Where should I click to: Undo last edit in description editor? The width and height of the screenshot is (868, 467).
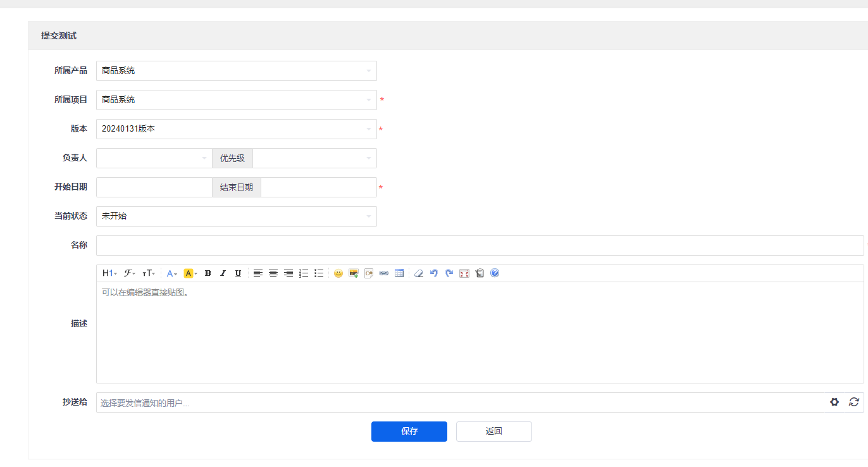(433, 273)
